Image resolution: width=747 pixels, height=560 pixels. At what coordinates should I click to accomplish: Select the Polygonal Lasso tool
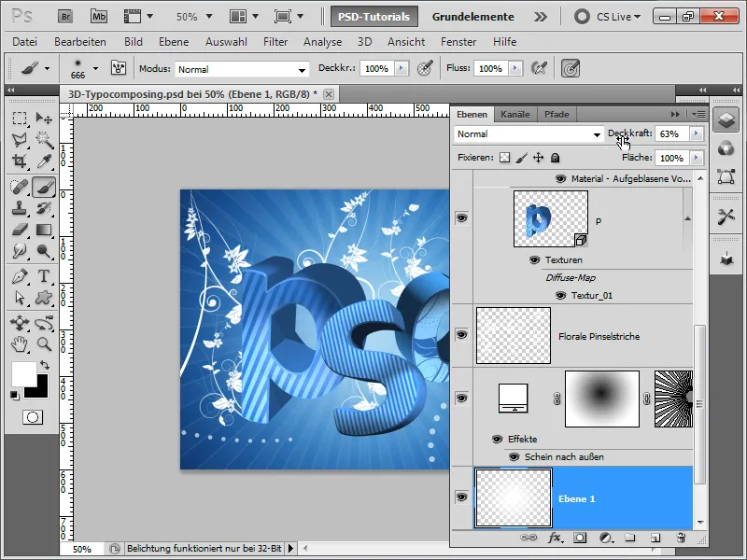click(19, 139)
